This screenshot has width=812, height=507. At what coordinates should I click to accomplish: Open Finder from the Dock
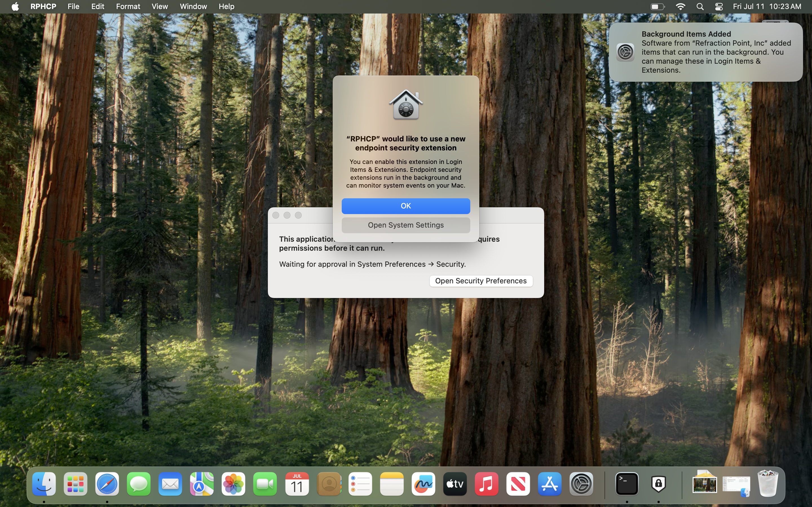[x=44, y=484]
